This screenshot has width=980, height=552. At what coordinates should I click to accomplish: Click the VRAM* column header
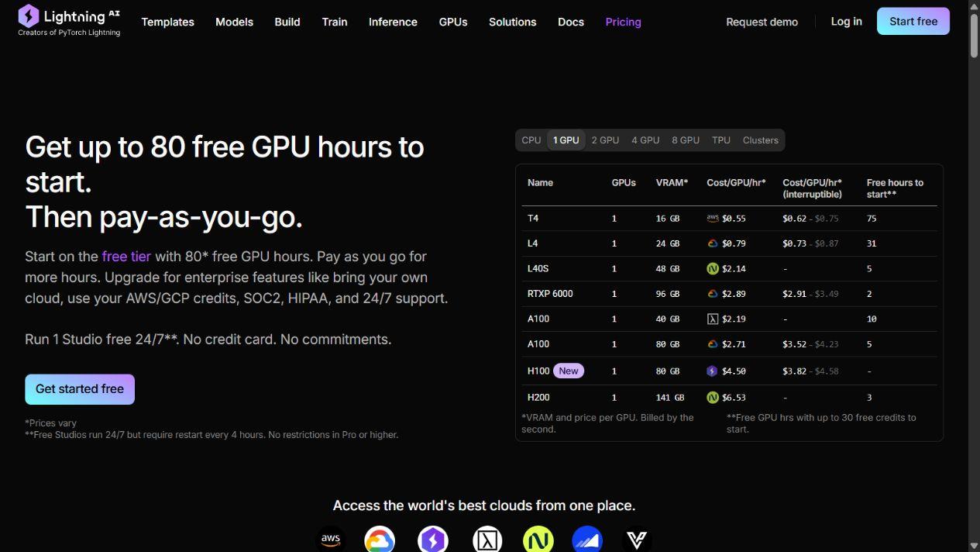tap(672, 183)
